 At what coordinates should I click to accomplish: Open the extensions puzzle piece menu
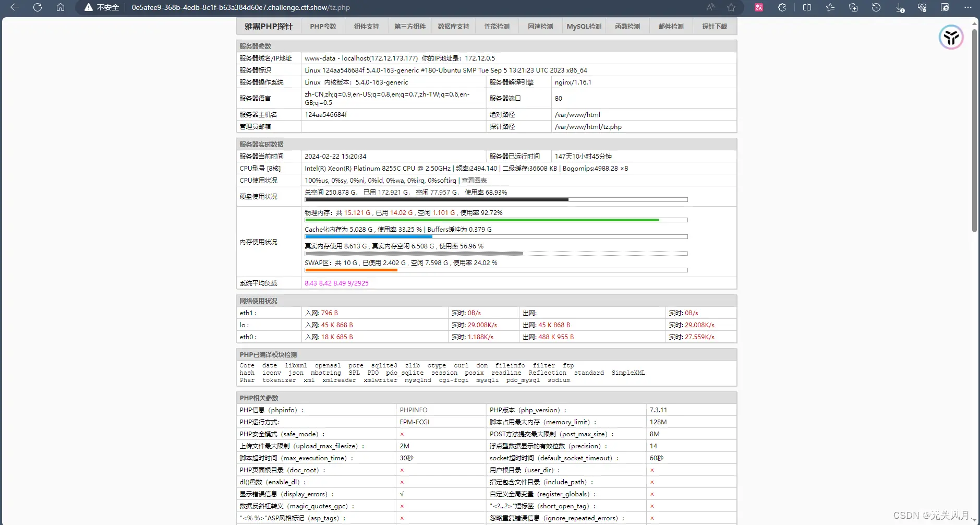[782, 7]
